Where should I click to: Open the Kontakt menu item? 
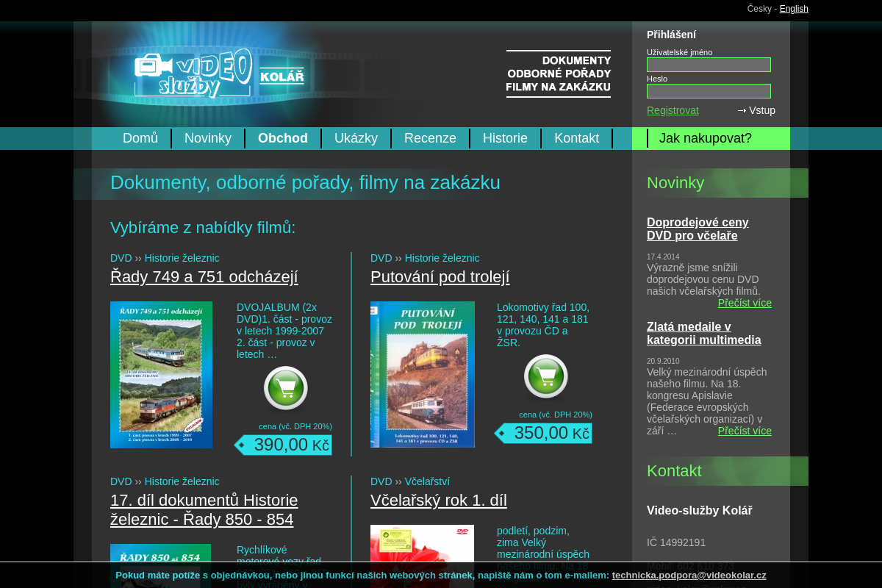click(x=576, y=138)
